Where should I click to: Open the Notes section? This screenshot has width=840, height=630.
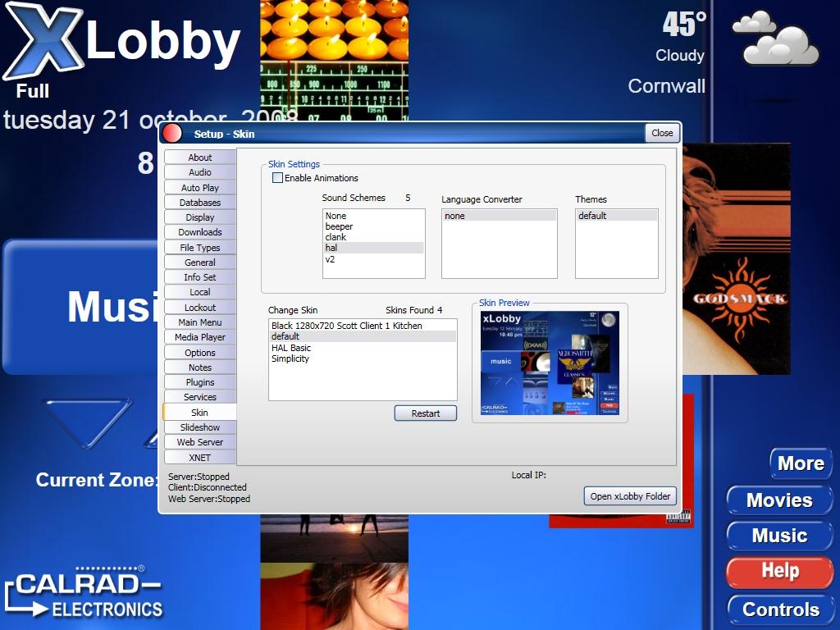tap(200, 367)
